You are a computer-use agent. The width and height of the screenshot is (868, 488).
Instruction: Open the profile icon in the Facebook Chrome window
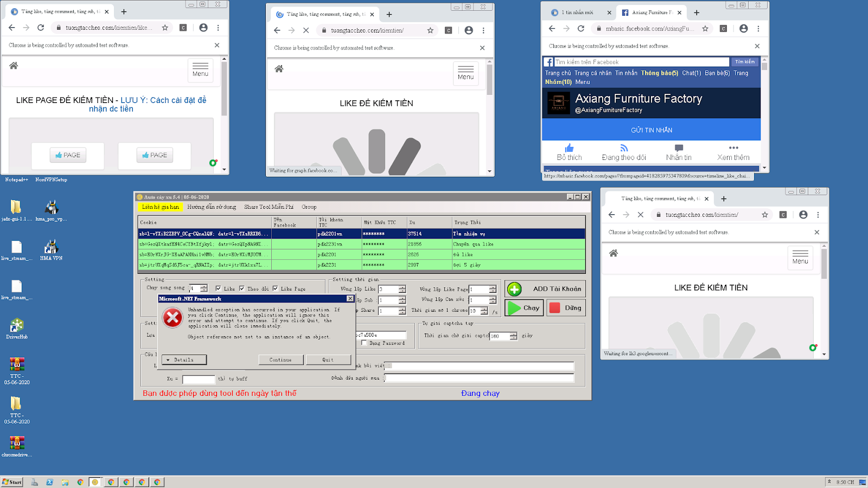pyautogui.click(x=744, y=28)
